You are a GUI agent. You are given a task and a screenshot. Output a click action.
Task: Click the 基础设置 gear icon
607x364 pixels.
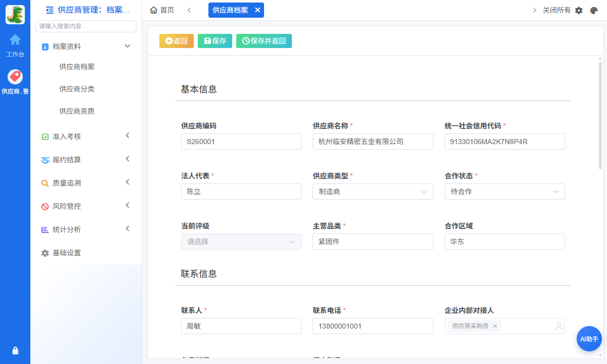click(x=45, y=253)
